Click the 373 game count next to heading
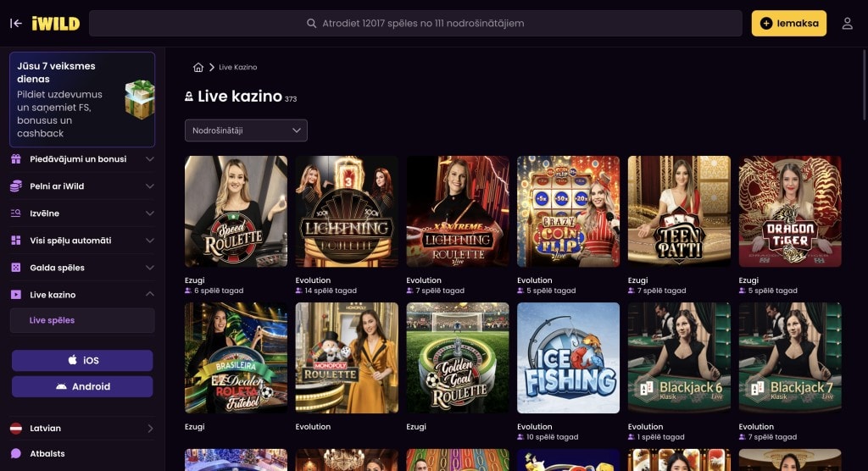 coord(291,99)
